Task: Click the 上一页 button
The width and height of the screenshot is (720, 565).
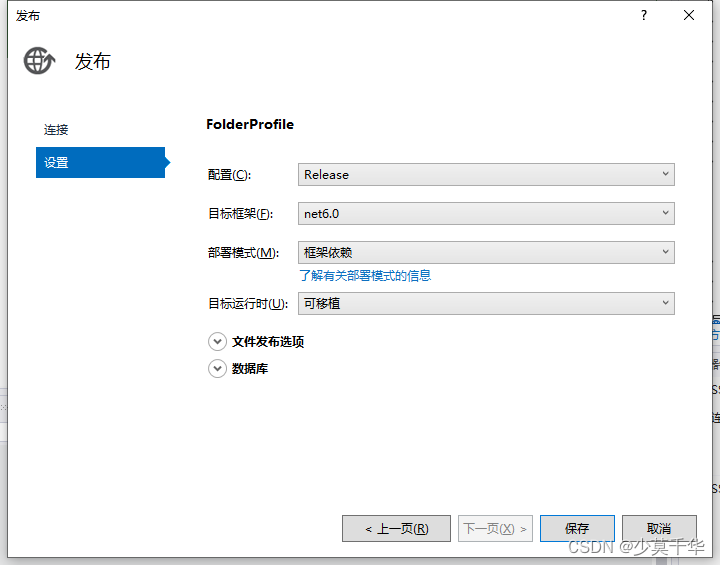Action: [396, 528]
